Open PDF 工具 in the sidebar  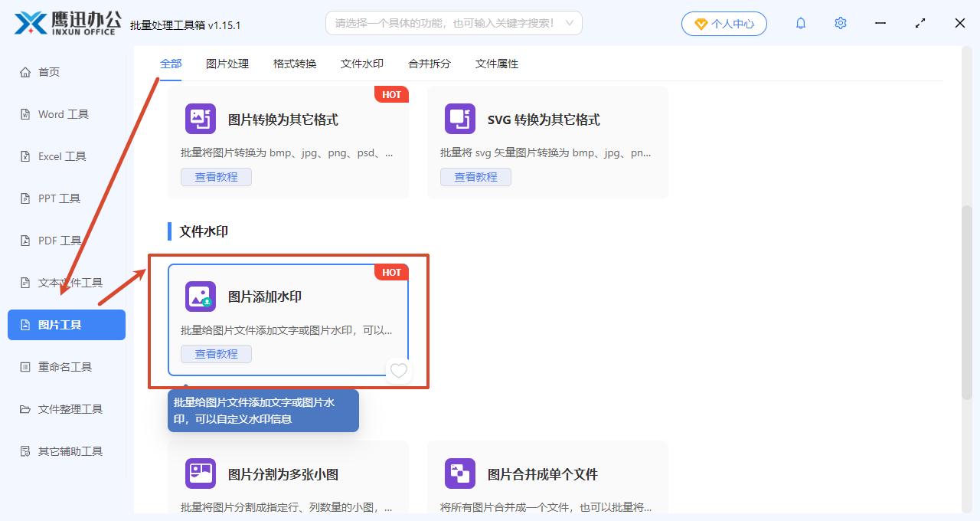(67, 241)
